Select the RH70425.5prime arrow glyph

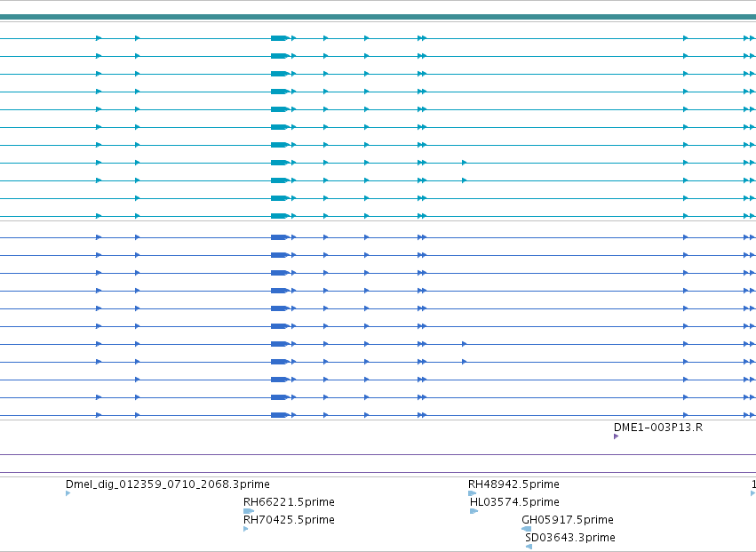(x=246, y=529)
